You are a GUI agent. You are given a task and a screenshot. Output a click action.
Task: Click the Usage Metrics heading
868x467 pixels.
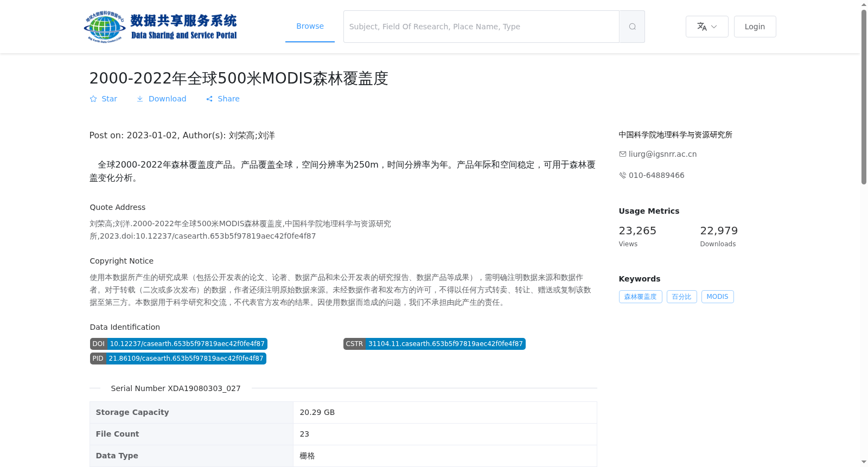click(x=649, y=211)
